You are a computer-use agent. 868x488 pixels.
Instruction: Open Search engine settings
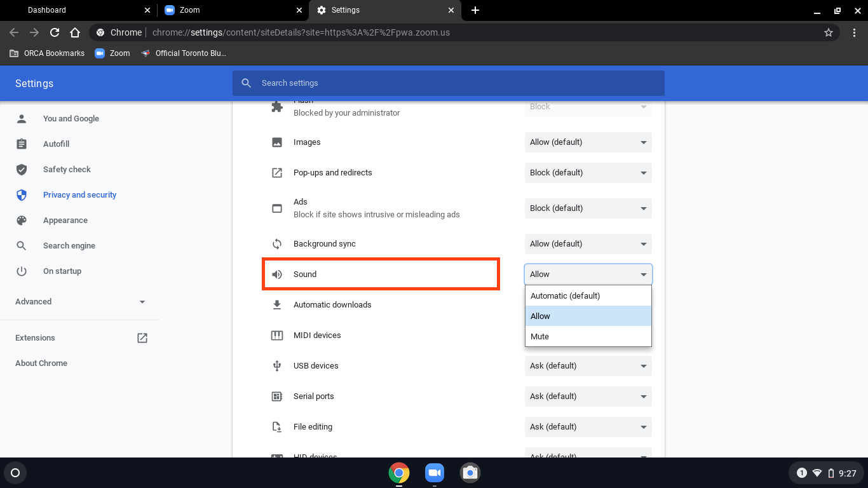pos(69,246)
